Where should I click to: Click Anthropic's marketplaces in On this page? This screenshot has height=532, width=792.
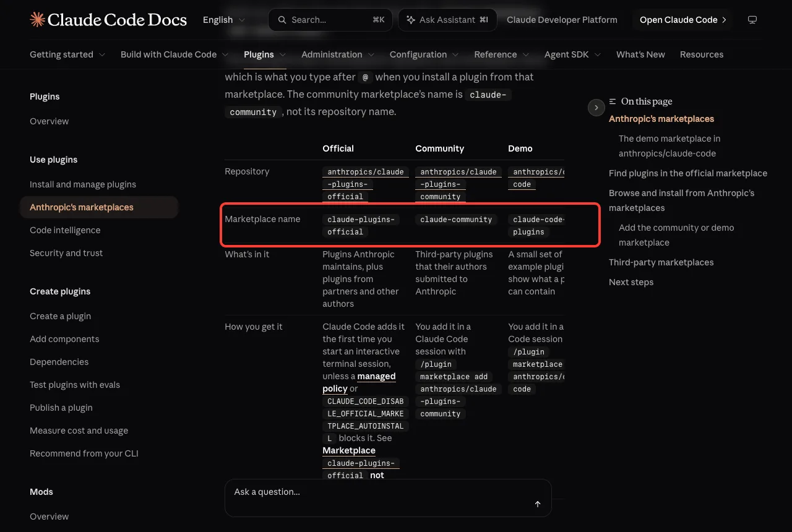(661, 119)
